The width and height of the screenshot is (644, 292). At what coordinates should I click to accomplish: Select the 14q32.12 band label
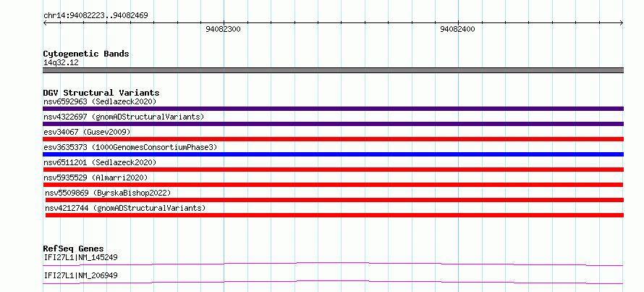61,63
